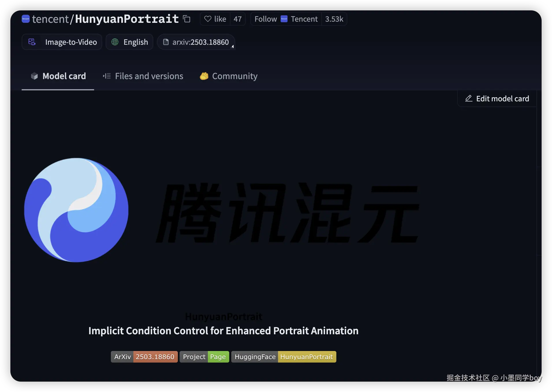552x392 pixels.
Task: Open the arxiv:2503.18860 tag
Action: 196,42
